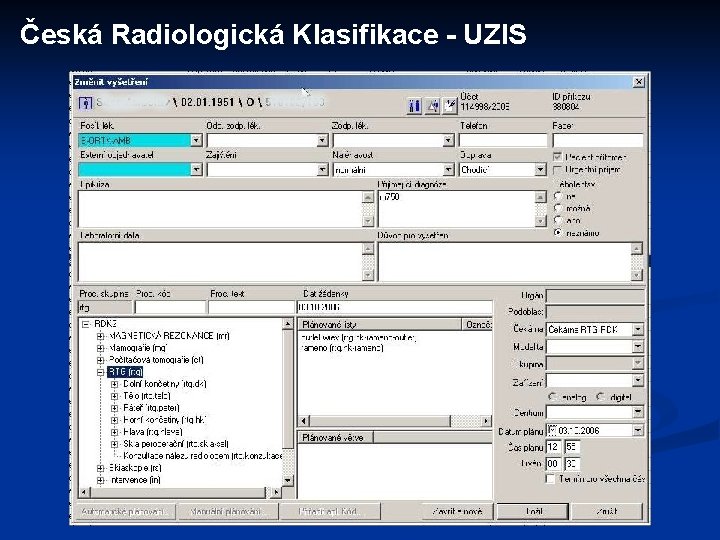The height and width of the screenshot is (540, 720).
Task: Click the Čas plánu hour field showing 12
Action: coord(553,447)
